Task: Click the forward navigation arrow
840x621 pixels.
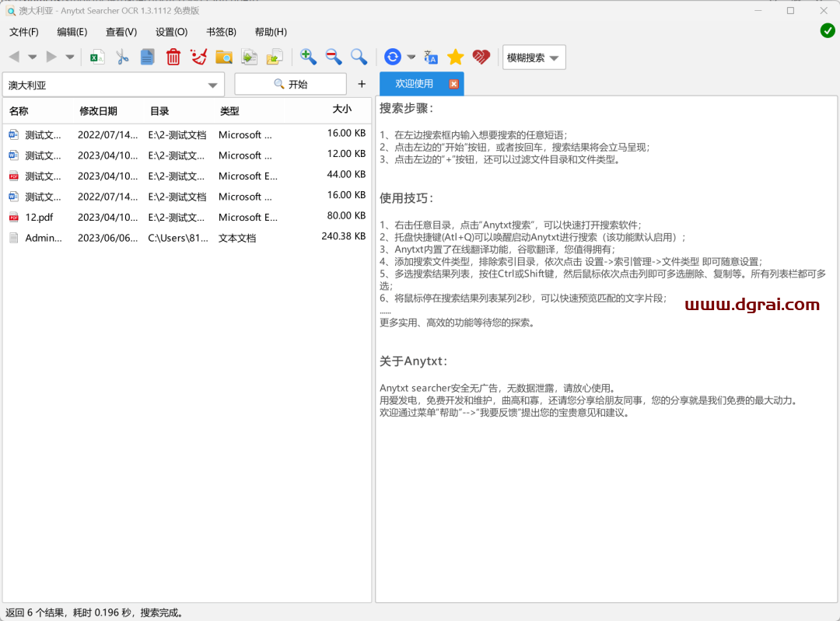Action: click(51, 57)
